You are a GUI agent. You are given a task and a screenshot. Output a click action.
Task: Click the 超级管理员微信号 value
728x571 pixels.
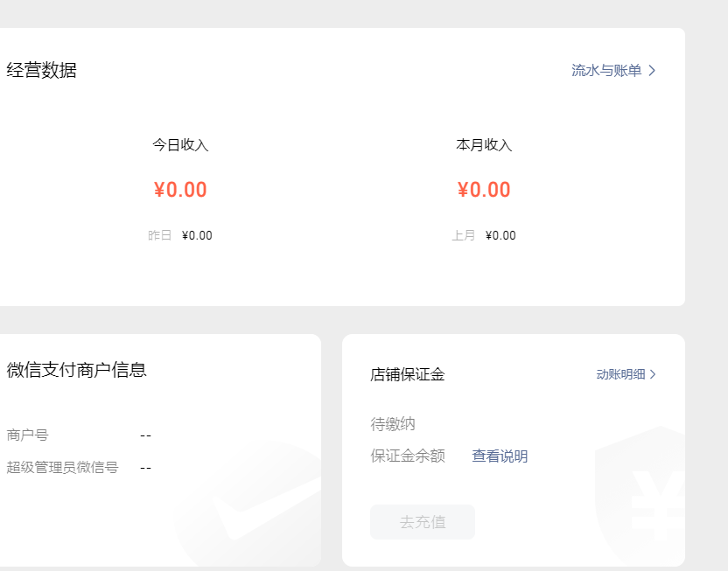tap(145, 468)
